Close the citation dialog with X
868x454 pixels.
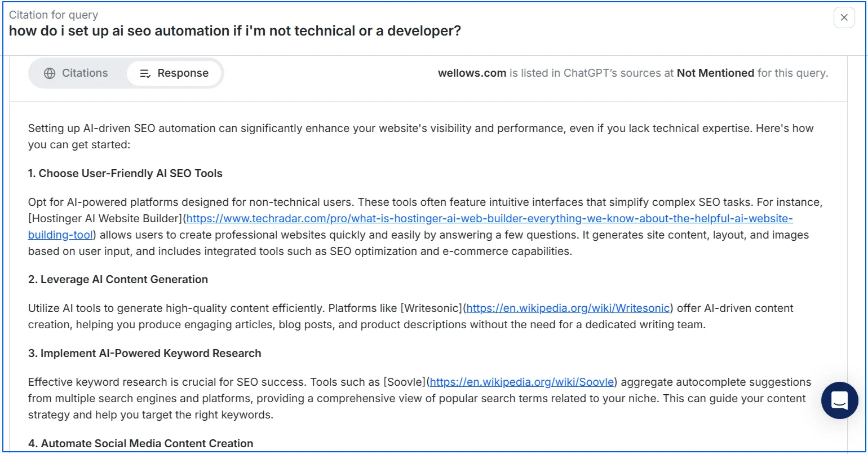coord(844,17)
